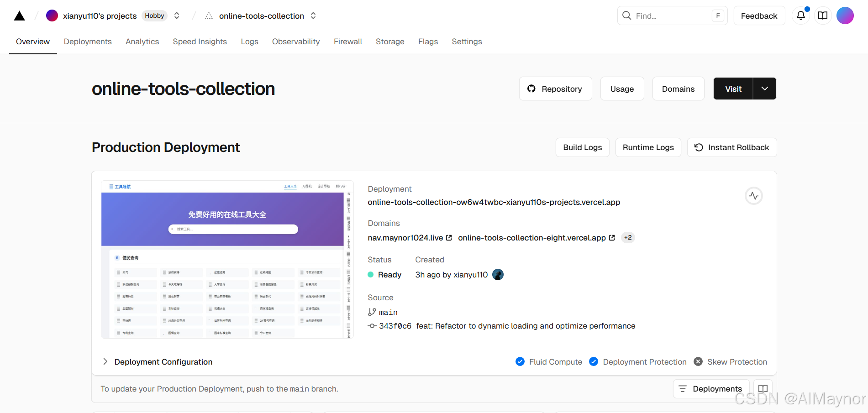Focus the Find search field

coord(673,16)
